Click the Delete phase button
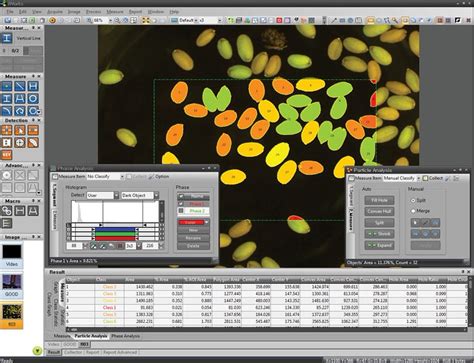The image size is (474, 363). tap(193, 246)
